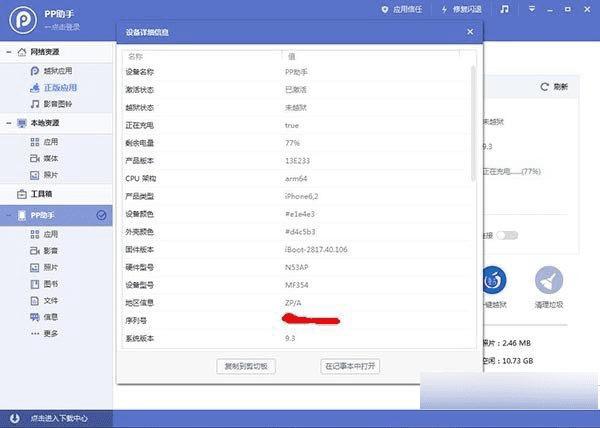Click the N53AP hardware model value
This screenshot has width=600, height=428.
297,267
